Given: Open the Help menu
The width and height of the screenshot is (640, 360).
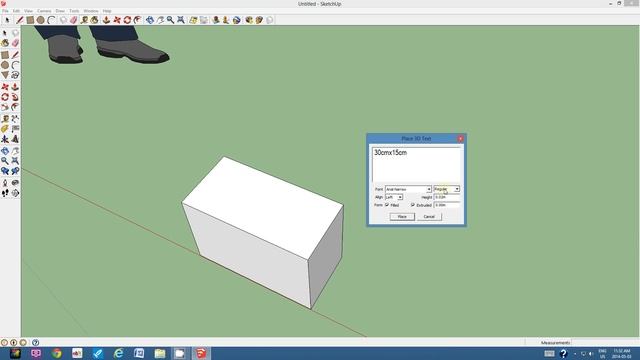Looking at the screenshot, I should pos(107,11).
